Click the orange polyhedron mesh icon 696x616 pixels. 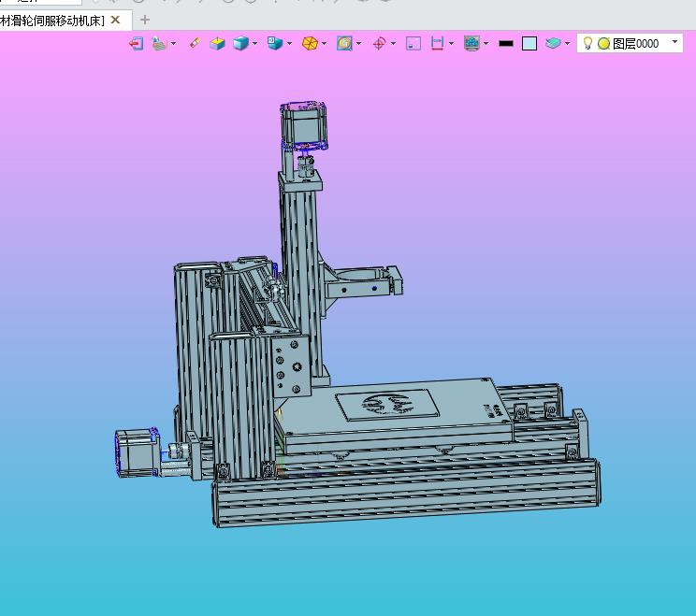coord(310,43)
